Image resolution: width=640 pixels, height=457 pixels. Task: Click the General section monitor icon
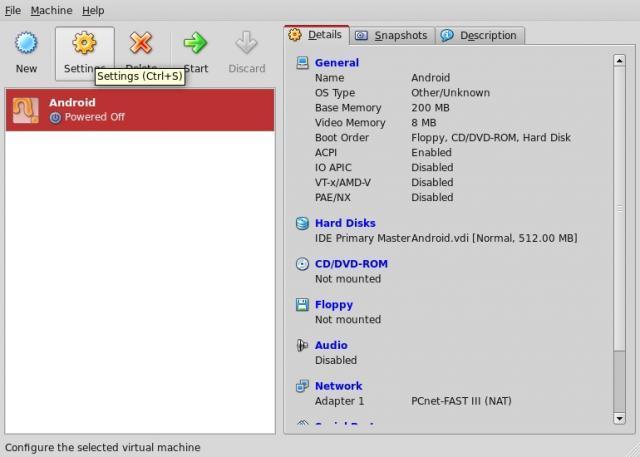302,63
